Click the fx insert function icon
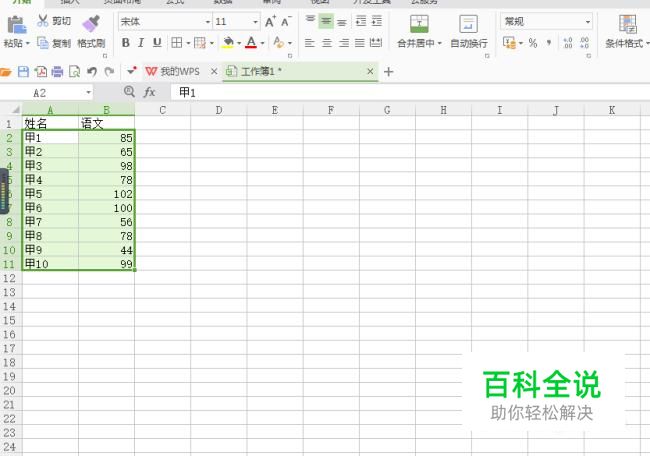Screen dimensions: 650x456 point(149,92)
